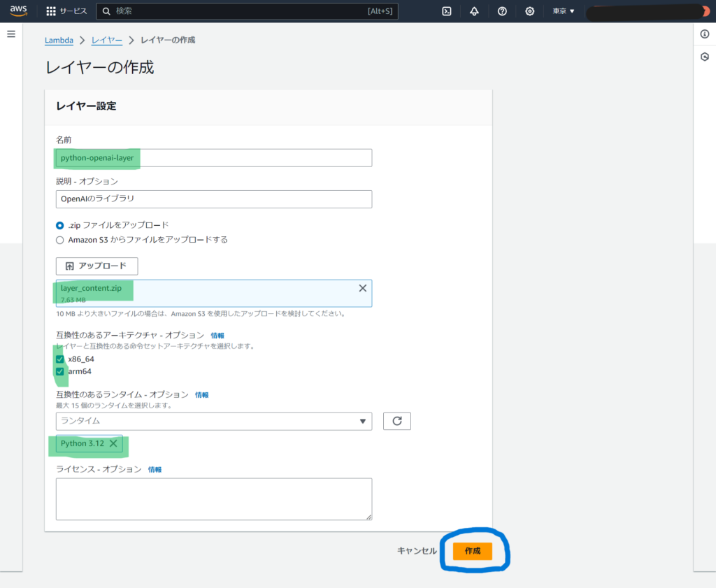Open the services grid menu
This screenshot has width=716, height=588.
51,11
